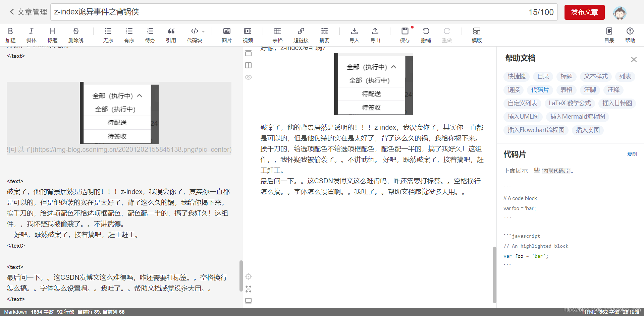The width and height of the screenshot is (644, 316).
Task: Copy code snippet using 复制 link
Action: 632,154
